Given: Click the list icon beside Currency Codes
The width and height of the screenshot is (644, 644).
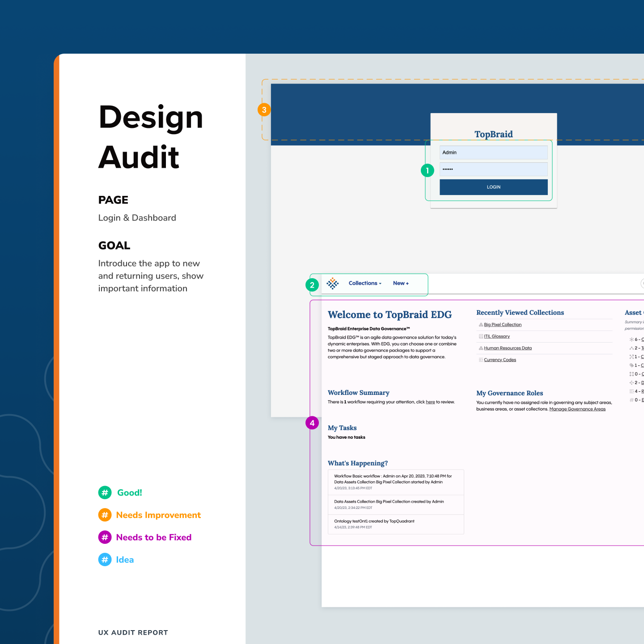Looking at the screenshot, I should [481, 360].
